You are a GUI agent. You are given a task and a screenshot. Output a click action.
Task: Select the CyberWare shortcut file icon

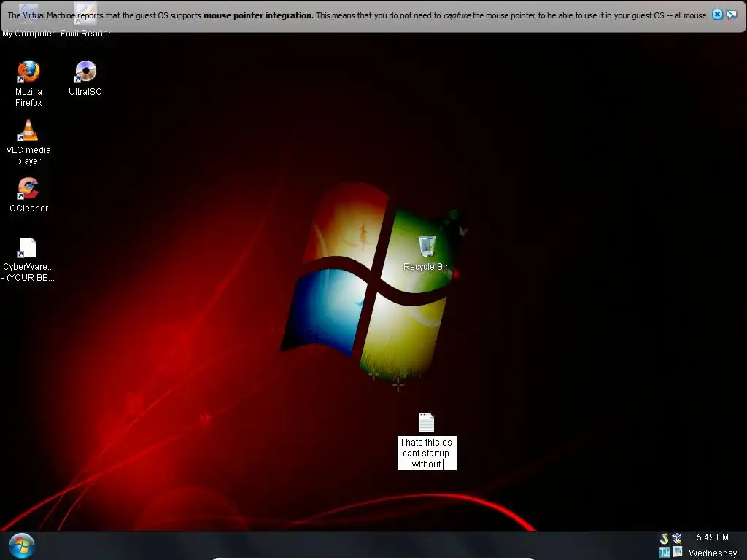(x=27, y=247)
